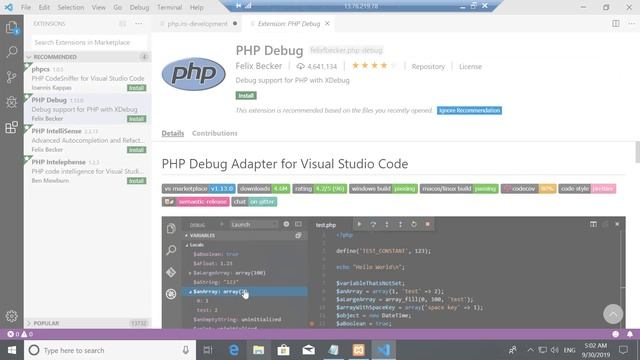Image resolution: width=640 pixels, height=360 pixels.
Task: Click the star rating of PHP Debug
Action: coord(374,65)
